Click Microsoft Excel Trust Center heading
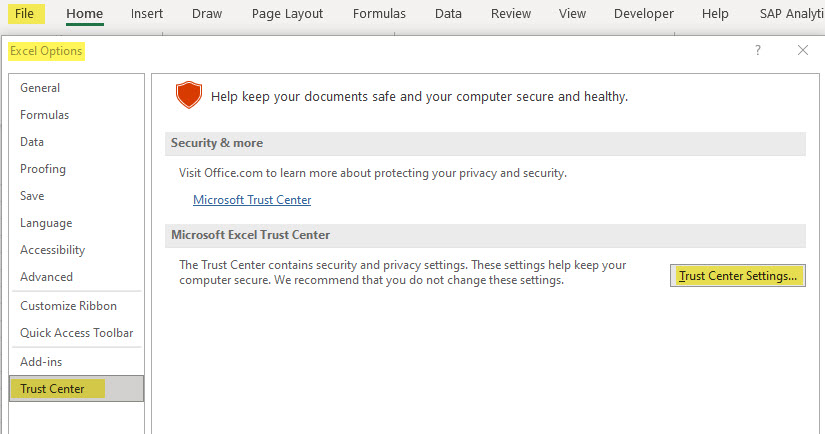 pyautogui.click(x=250, y=235)
